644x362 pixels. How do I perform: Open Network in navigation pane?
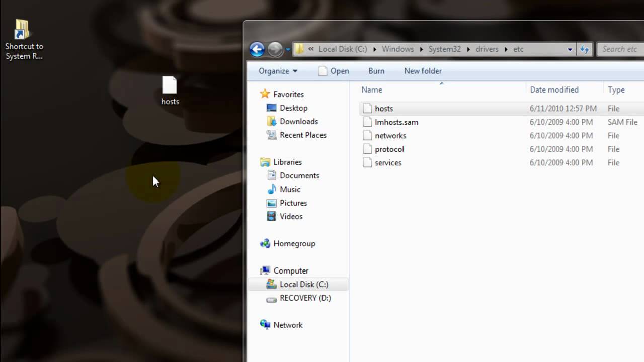coord(288,325)
